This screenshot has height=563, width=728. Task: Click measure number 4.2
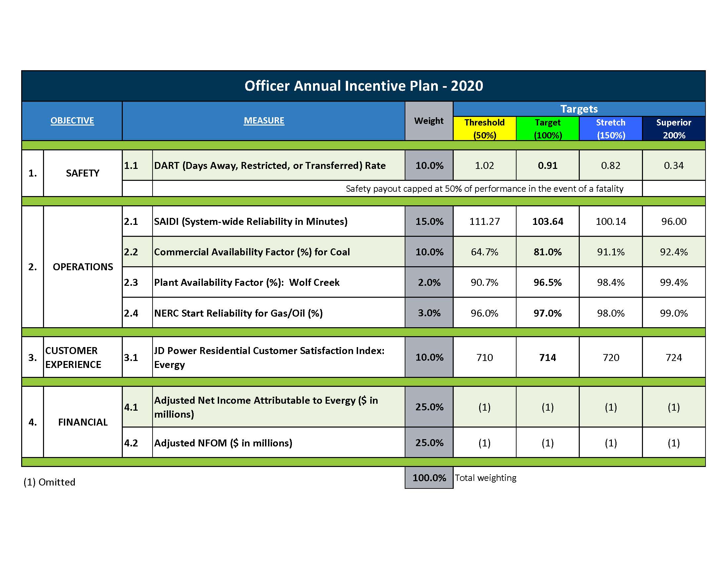tap(131, 443)
